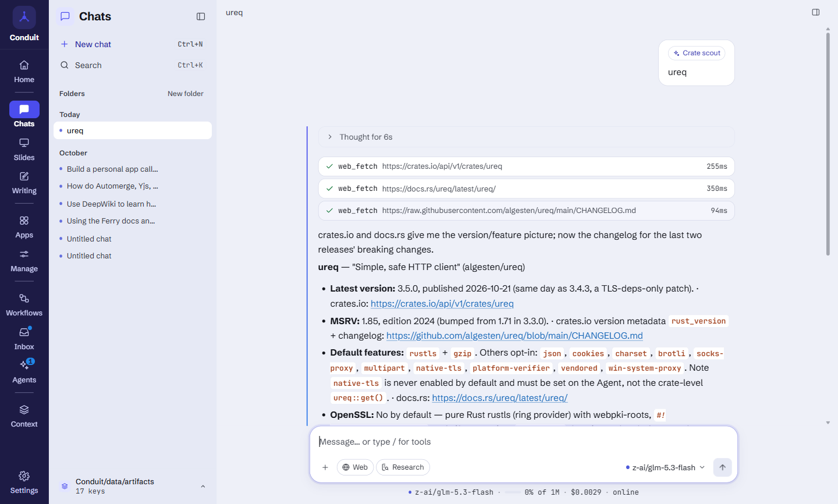Expand web_fetch docs.rs result
The width and height of the screenshot is (838, 504).
point(526,189)
